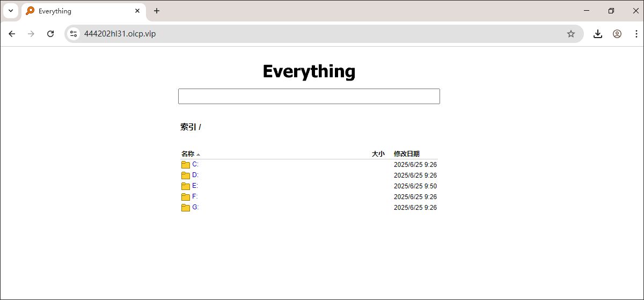The width and height of the screenshot is (644, 300).
Task: Open site information icon in address bar
Action: point(74,34)
